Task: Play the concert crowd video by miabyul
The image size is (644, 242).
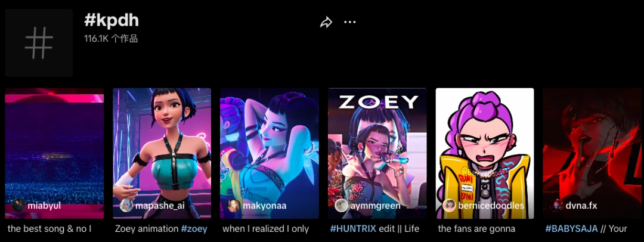Action: pyautogui.click(x=54, y=153)
